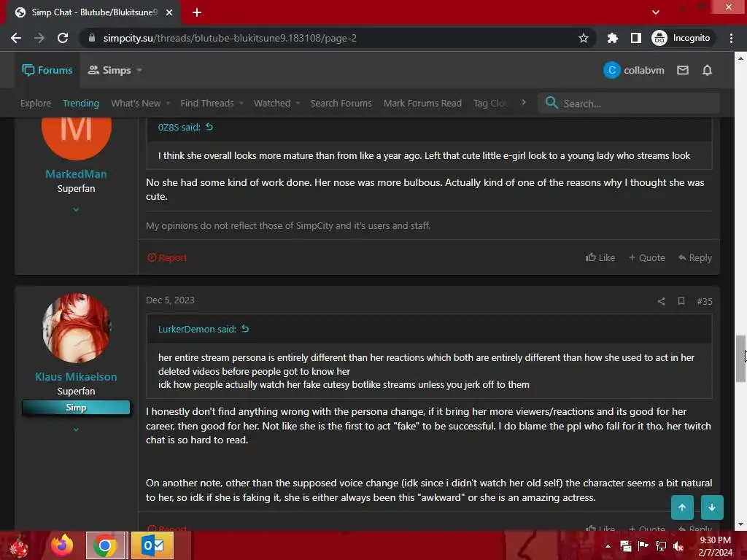The height and width of the screenshot is (560, 747).
Task: Jump to top of page arrow button
Action: coord(682,507)
